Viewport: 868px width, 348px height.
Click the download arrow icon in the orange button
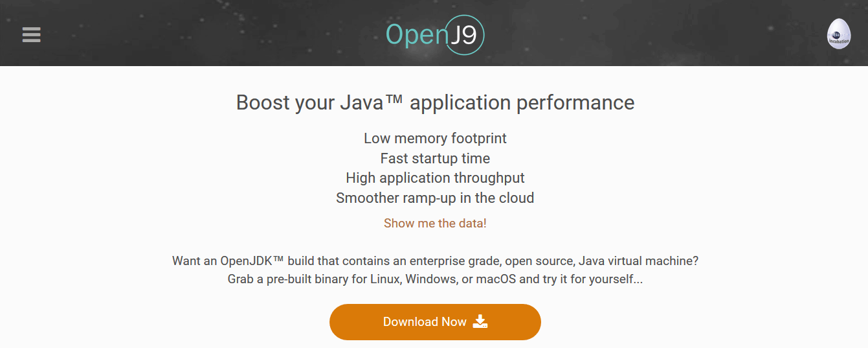point(480,321)
